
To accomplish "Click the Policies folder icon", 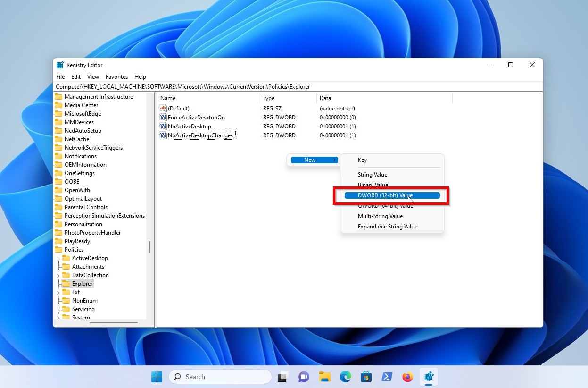I will pyautogui.click(x=59, y=249).
